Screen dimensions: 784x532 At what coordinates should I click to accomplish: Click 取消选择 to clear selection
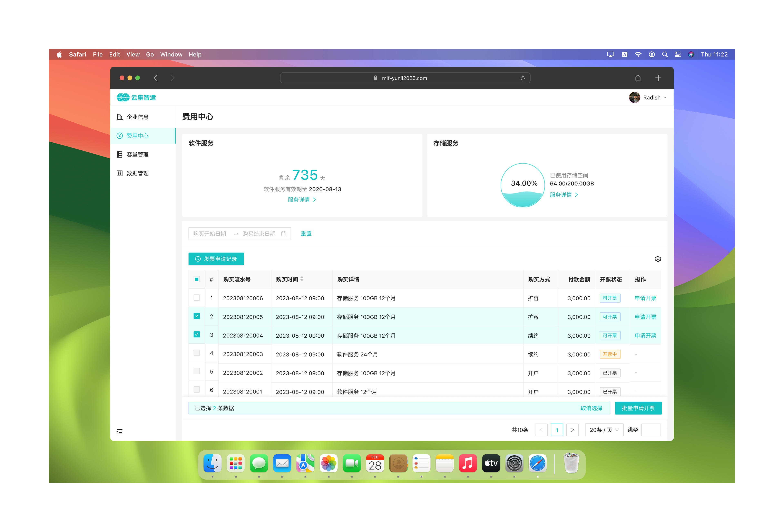[591, 408]
